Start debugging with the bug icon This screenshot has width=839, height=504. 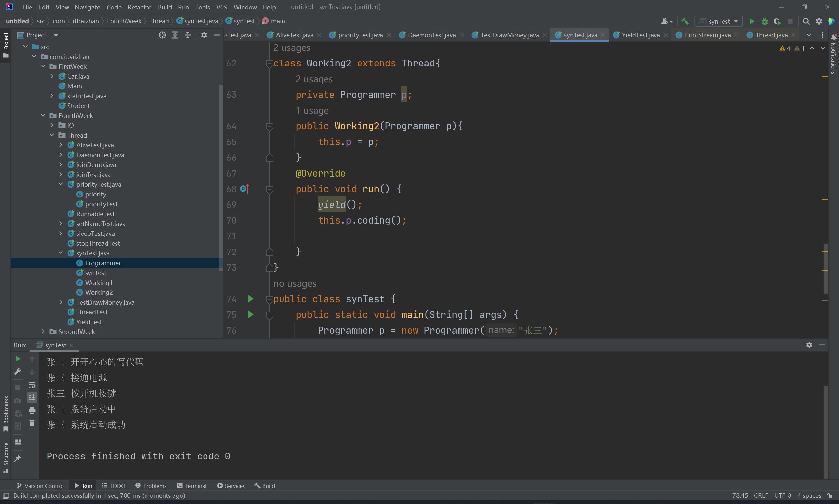coord(765,21)
